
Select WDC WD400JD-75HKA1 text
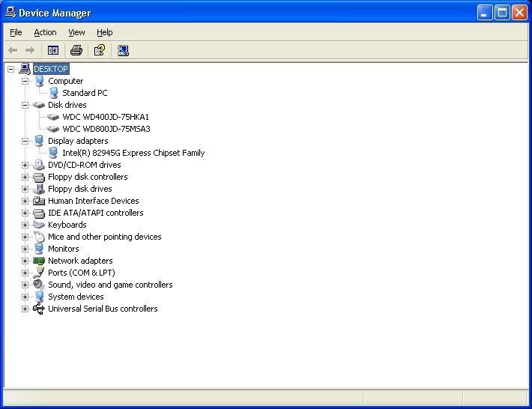click(x=106, y=117)
